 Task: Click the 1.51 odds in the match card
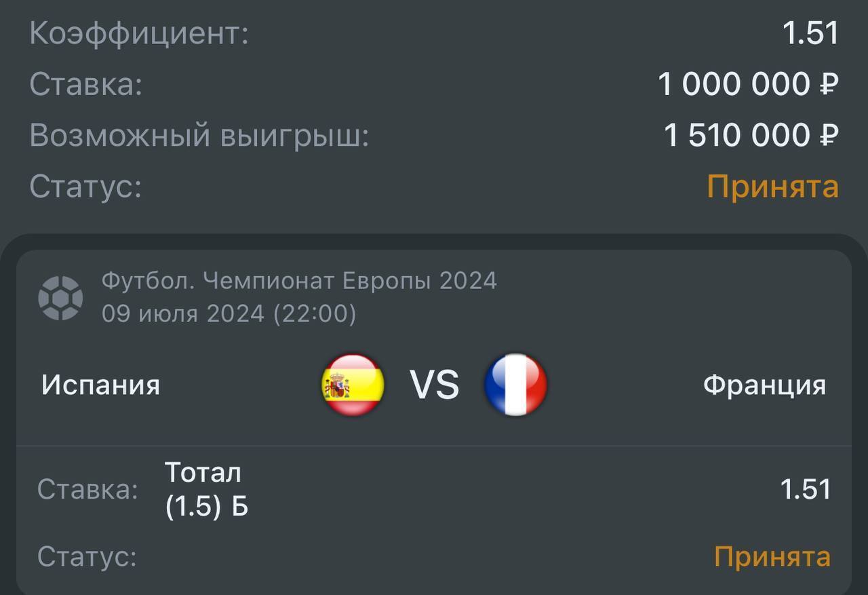[805, 489]
